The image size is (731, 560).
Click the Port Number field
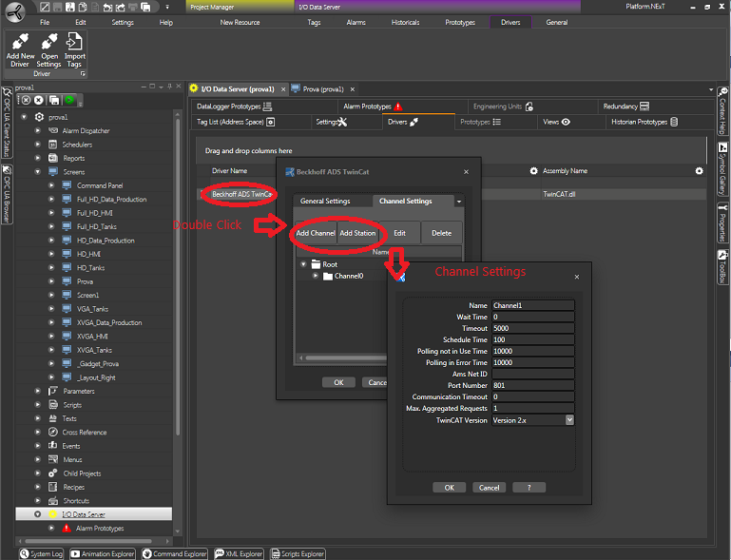[533, 386]
